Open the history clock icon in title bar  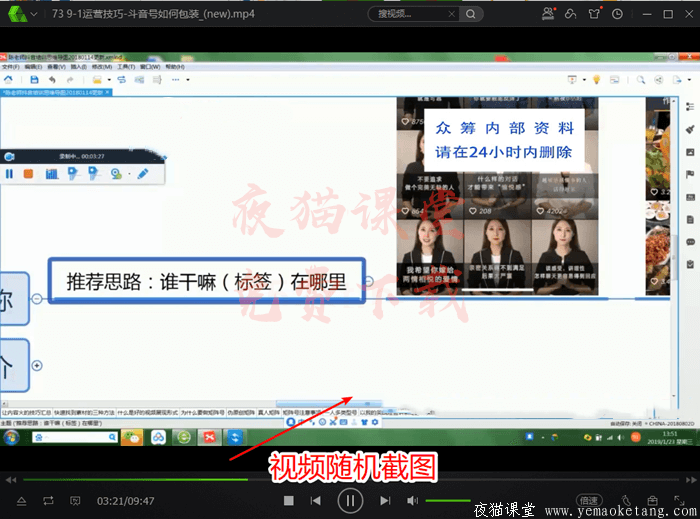coord(617,14)
